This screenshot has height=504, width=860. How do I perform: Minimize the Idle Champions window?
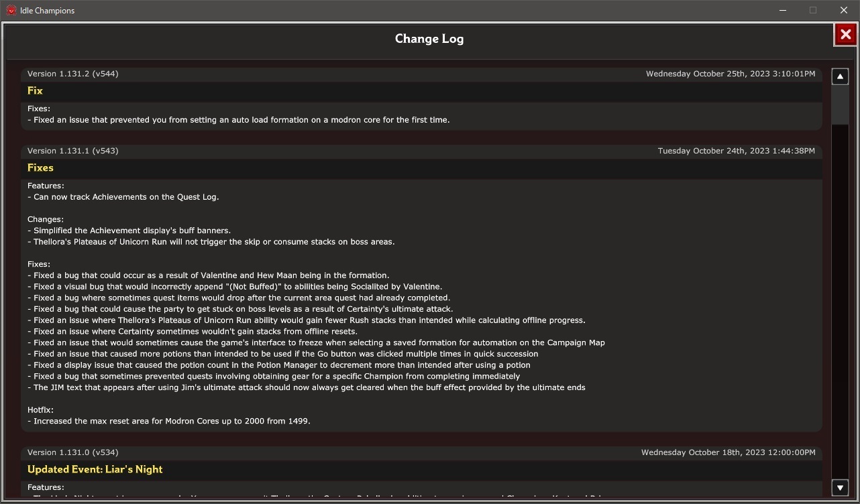[783, 10]
